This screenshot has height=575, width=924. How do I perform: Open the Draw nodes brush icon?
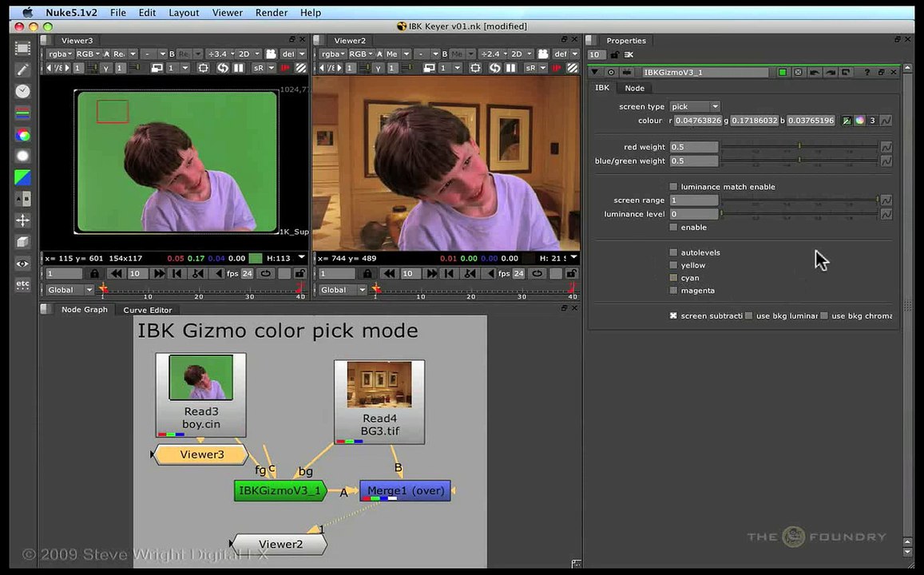click(22, 69)
